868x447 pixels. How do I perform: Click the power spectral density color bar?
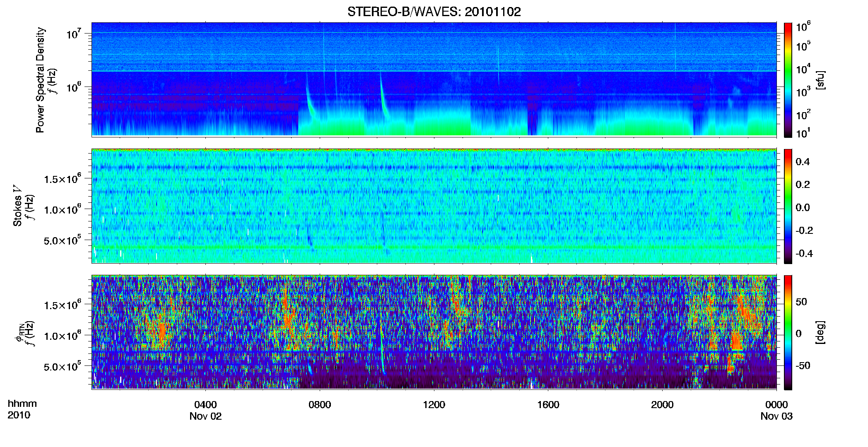[788, 80]
